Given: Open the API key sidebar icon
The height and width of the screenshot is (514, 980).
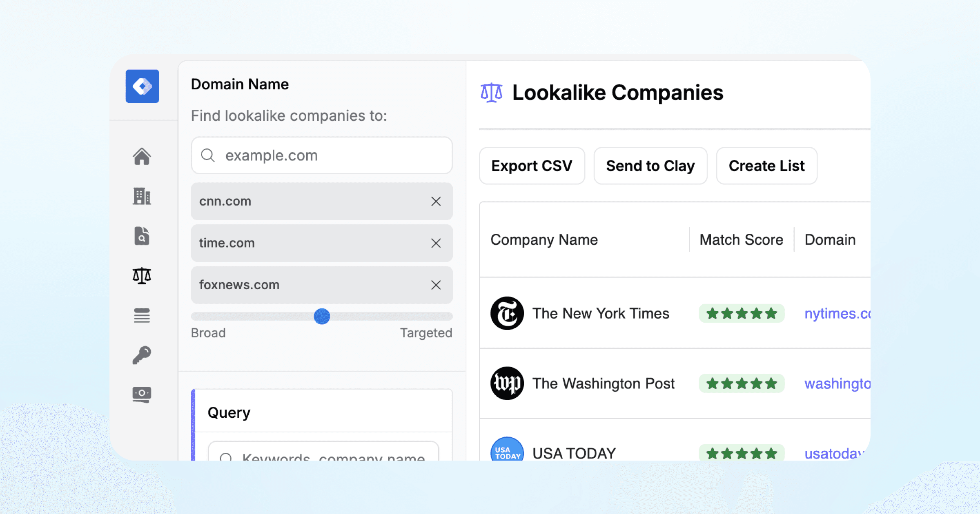Looking at the screenshot, I should point(142,355).
